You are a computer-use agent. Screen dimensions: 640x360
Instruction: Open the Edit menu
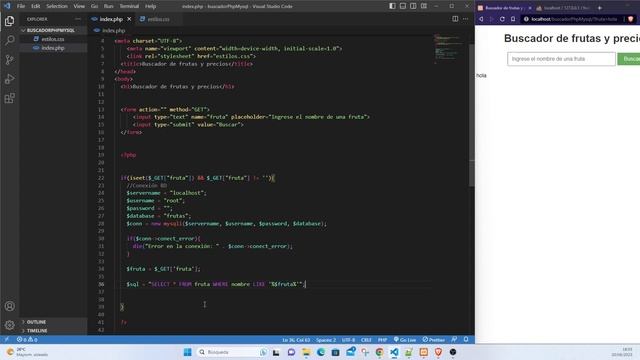tap(36, 6)
